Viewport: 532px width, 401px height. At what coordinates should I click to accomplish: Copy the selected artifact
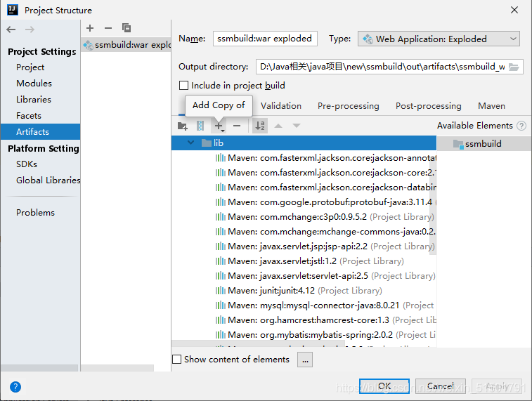126,28
